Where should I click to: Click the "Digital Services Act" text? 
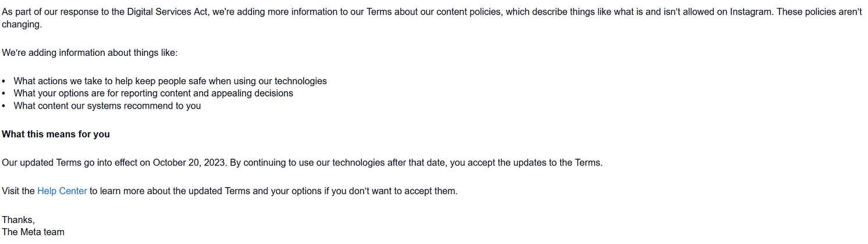(164, 12)
